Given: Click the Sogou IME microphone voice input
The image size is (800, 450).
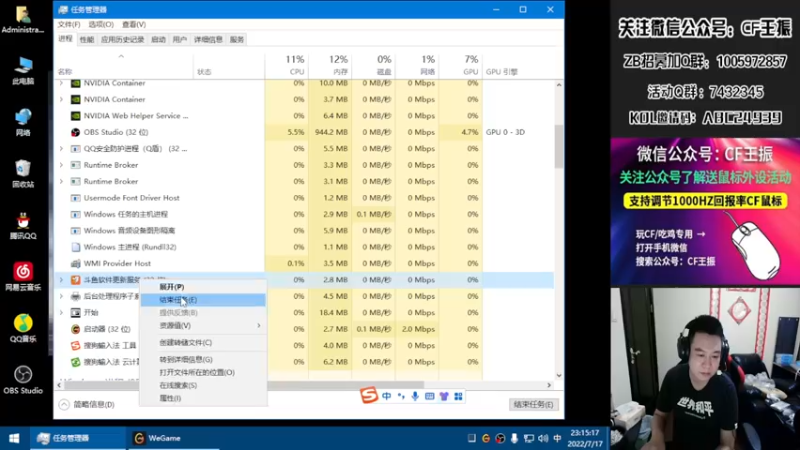Looking at the screenshot, I should point(415,396).
